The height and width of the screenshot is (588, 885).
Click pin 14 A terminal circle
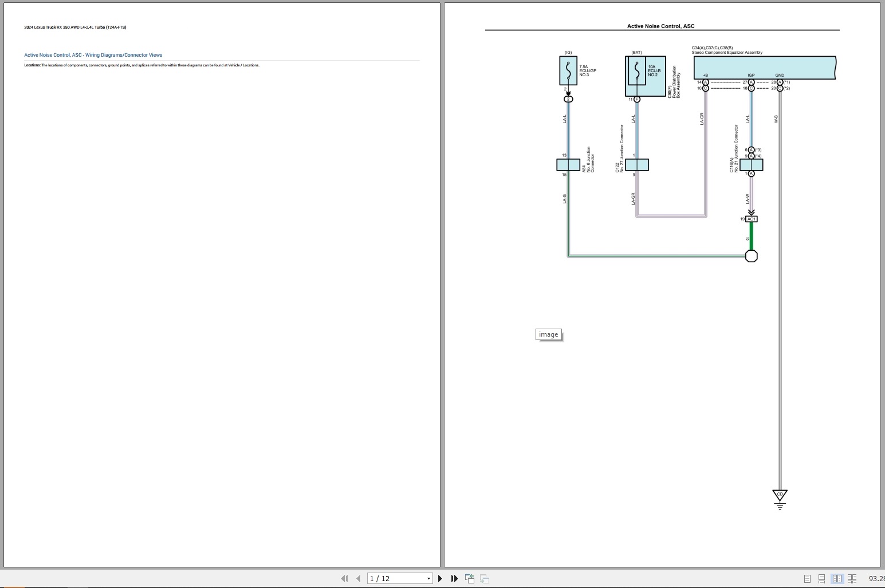click(x=706, y=82)
